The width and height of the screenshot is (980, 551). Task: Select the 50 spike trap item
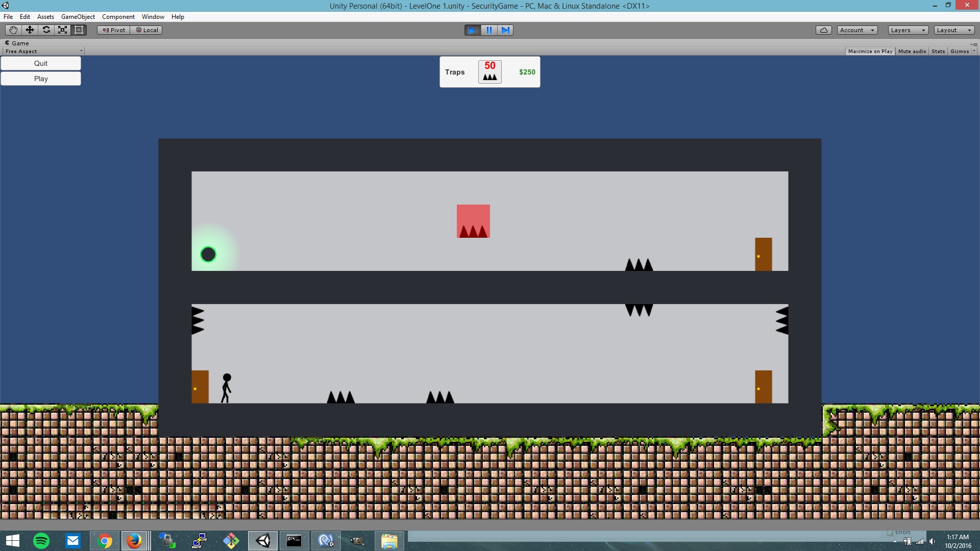coord(489,72)
